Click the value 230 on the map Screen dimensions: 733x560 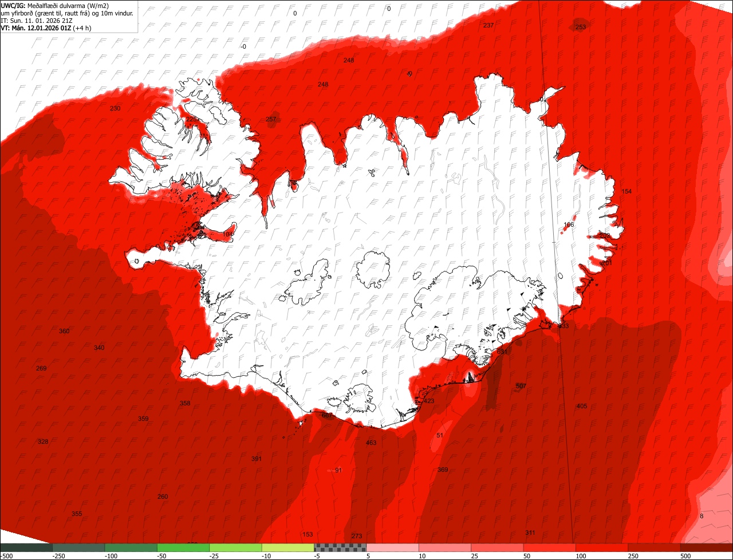click(115, 109)
